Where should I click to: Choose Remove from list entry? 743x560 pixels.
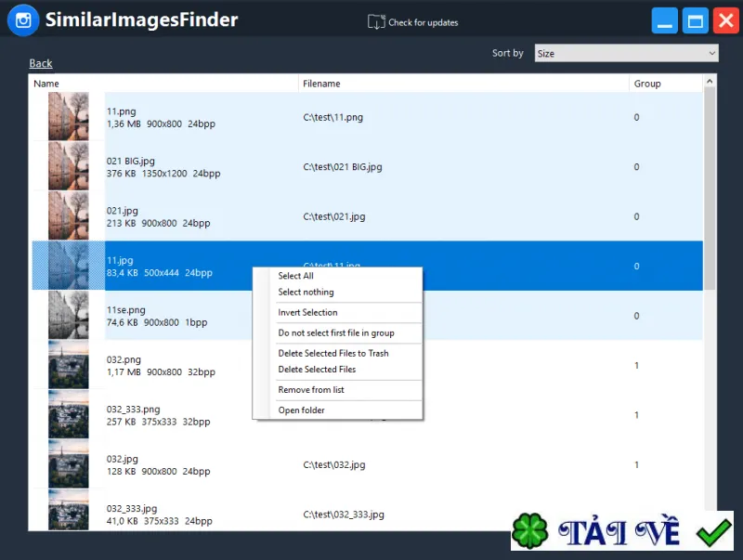(311, 390)
